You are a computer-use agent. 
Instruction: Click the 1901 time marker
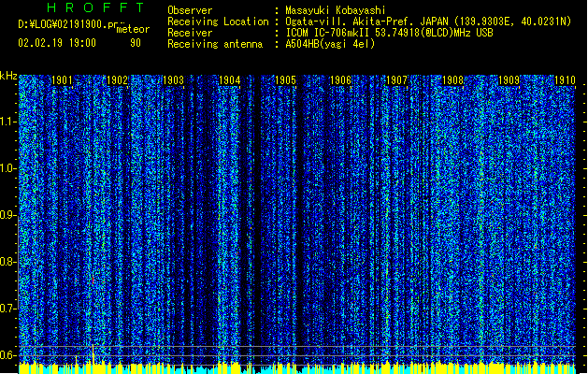(62, 80)
